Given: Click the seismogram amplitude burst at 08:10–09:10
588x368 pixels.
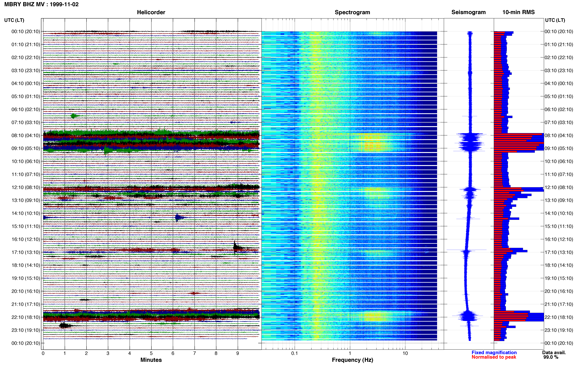Looking at the screenshot, I should (470, 142).
